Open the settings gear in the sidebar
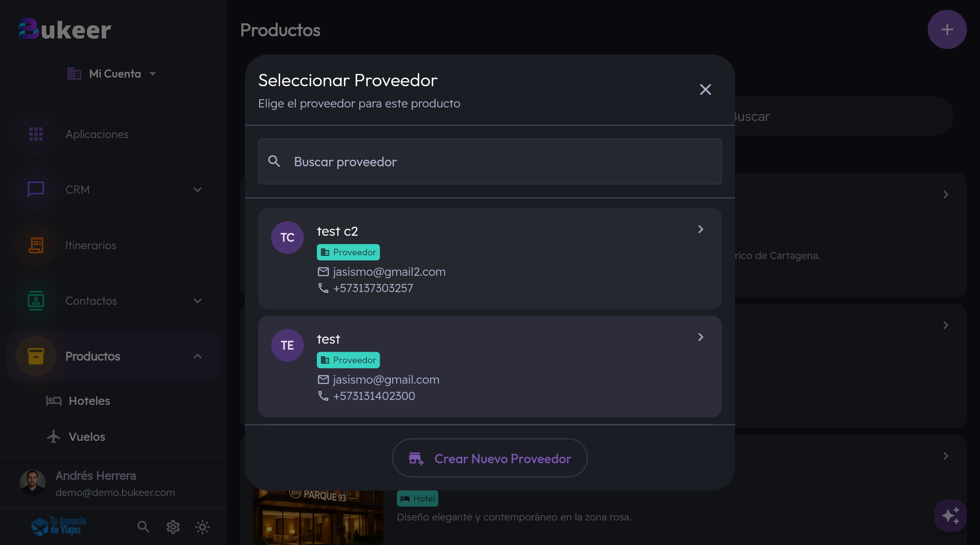The height and width of the screenshot is (545, 980). 173,527
